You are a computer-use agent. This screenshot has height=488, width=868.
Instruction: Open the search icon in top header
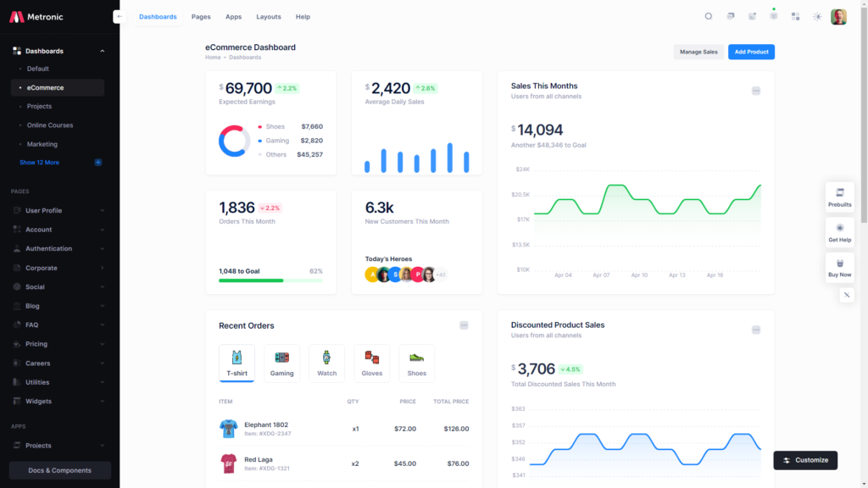pos(709,16)
